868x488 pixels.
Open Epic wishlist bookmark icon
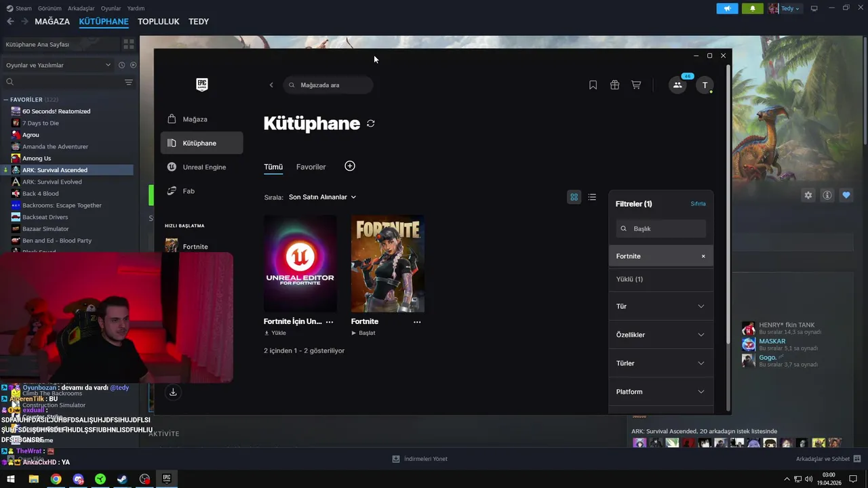coord(593,85)
